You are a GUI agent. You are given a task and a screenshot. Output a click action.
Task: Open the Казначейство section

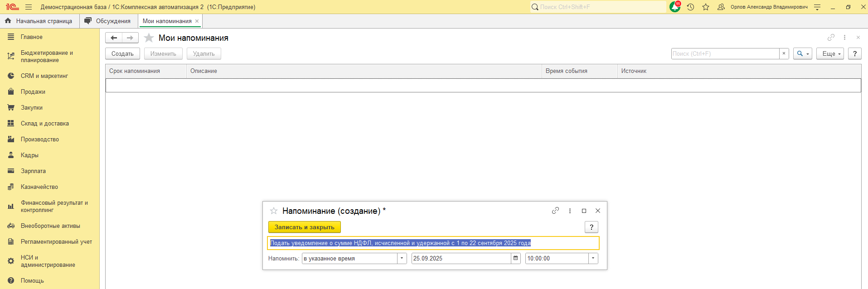click(x=39, y=187)
